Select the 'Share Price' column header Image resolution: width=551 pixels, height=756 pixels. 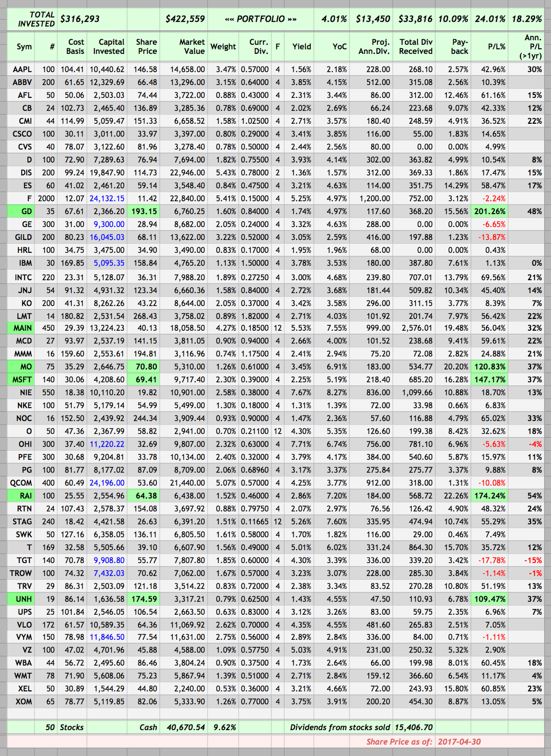click(x=144, y=46)
